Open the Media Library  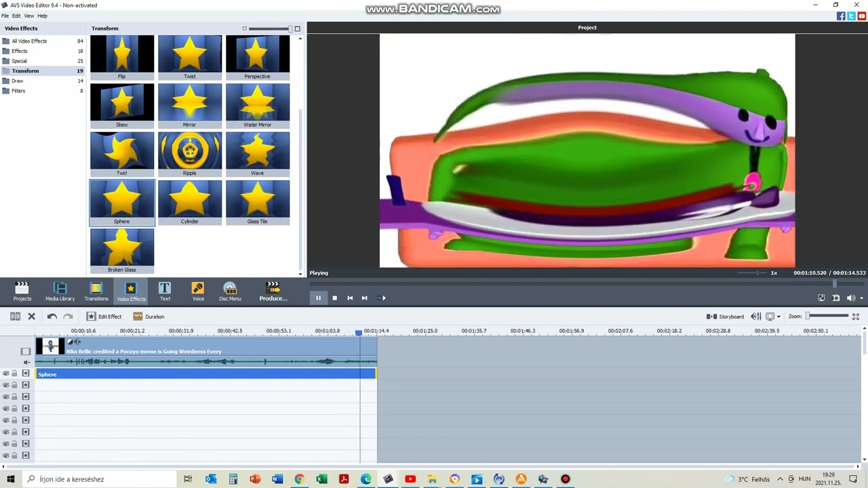click(x=60, y=291)
